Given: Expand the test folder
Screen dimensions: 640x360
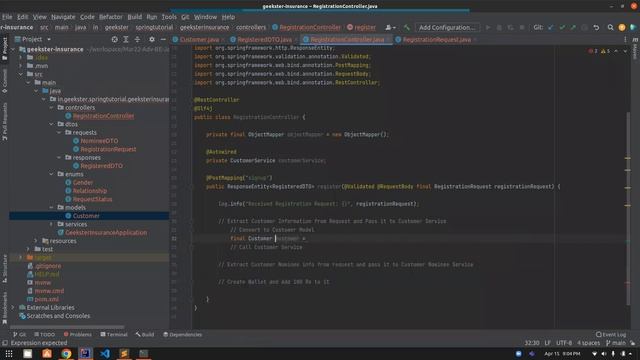Looking at the screenshot, I should point(29,249).
